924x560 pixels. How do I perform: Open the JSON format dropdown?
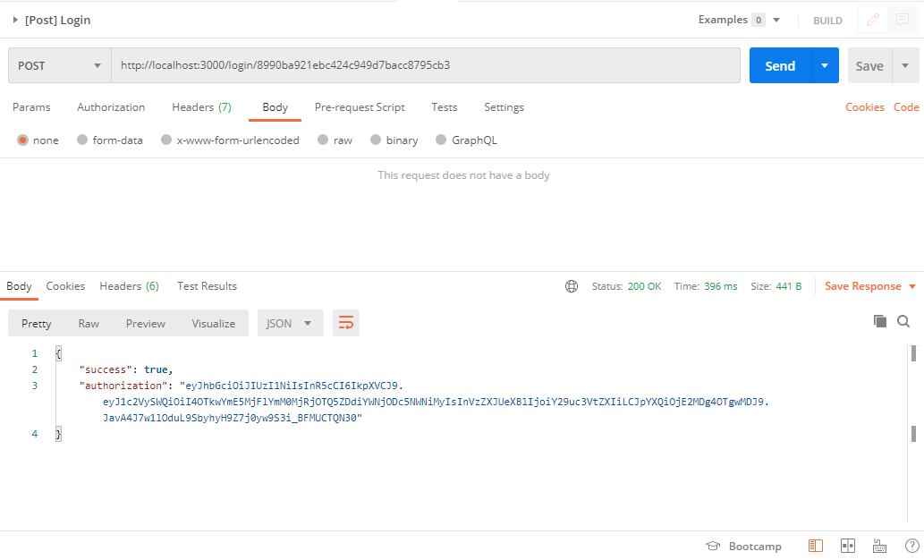(291, 323)
